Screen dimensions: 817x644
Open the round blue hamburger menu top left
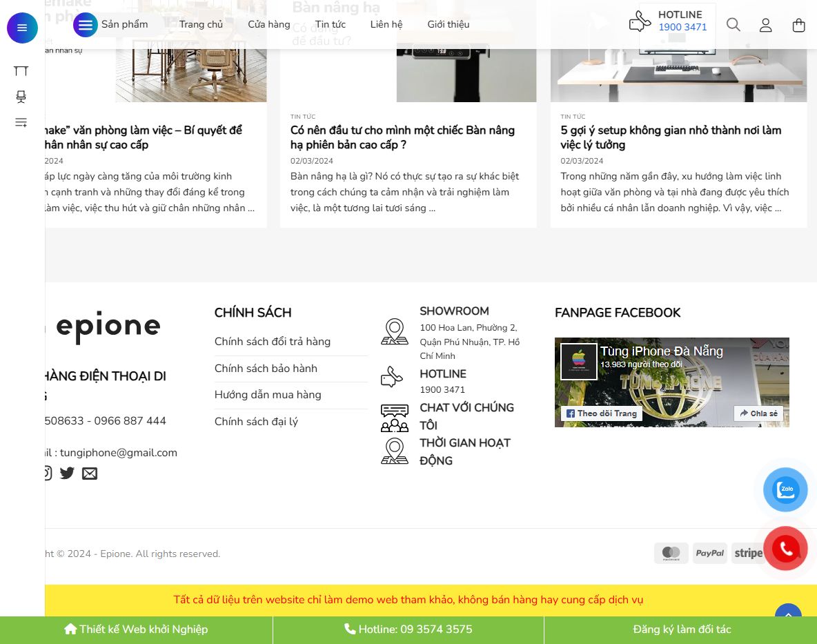[x=22, y=28]
